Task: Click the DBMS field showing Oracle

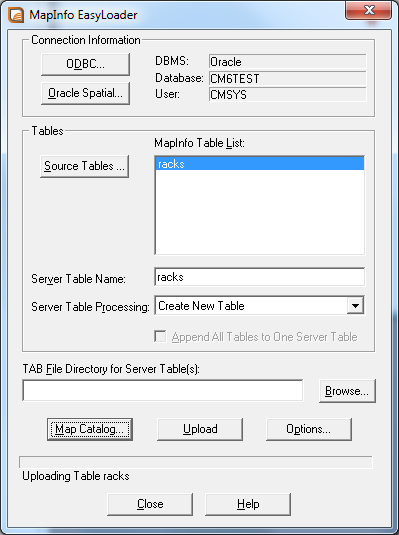Action: (x=287, y=62)
